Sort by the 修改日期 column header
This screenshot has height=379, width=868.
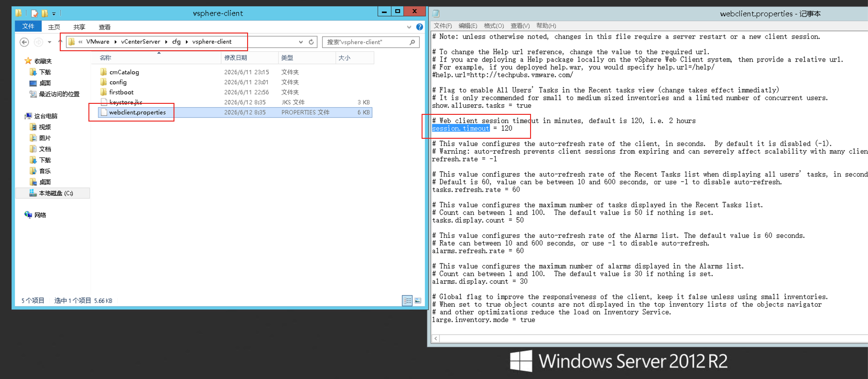coord(249,58)
